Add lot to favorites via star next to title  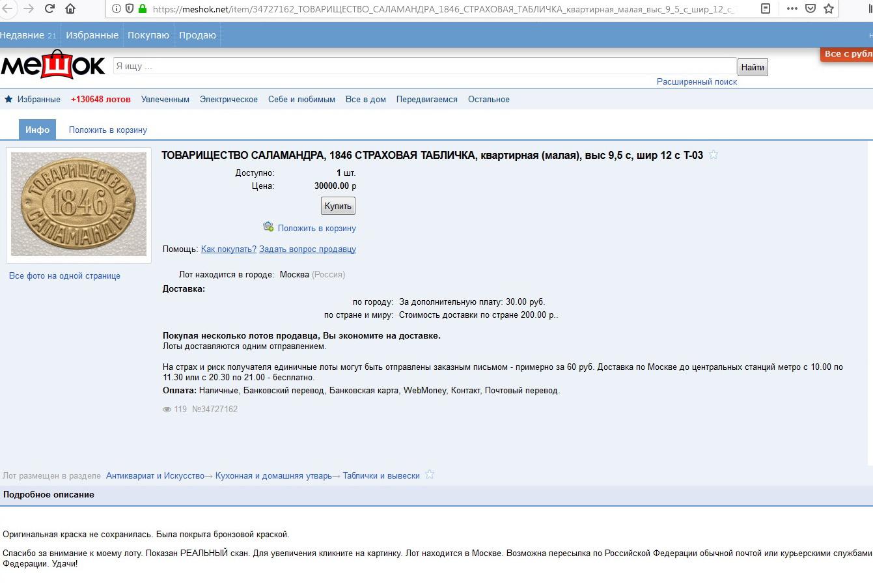click(714, 155)
